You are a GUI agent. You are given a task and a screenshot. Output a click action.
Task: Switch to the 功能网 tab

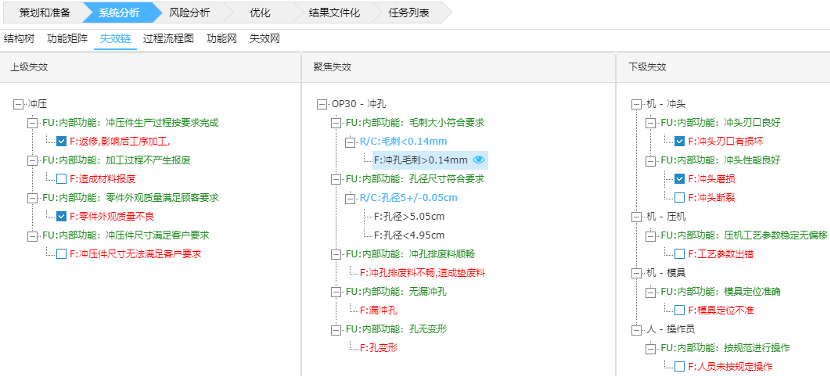tap(222, 39)
